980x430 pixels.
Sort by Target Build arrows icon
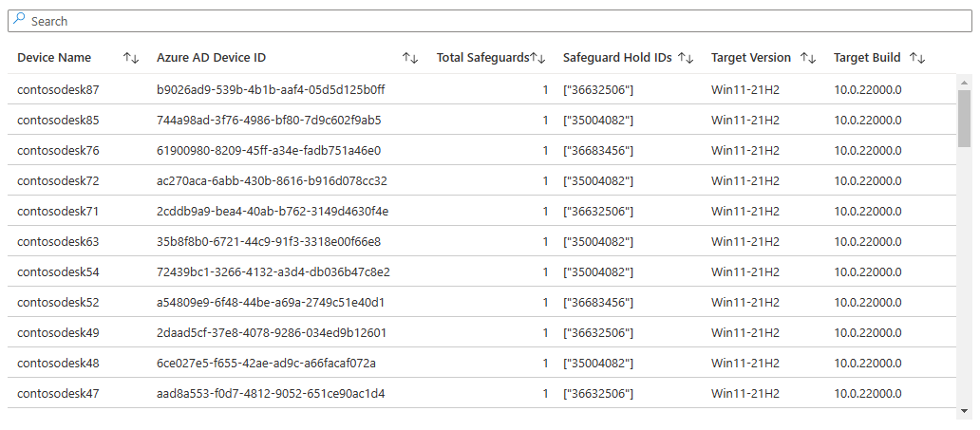[917, 58]
